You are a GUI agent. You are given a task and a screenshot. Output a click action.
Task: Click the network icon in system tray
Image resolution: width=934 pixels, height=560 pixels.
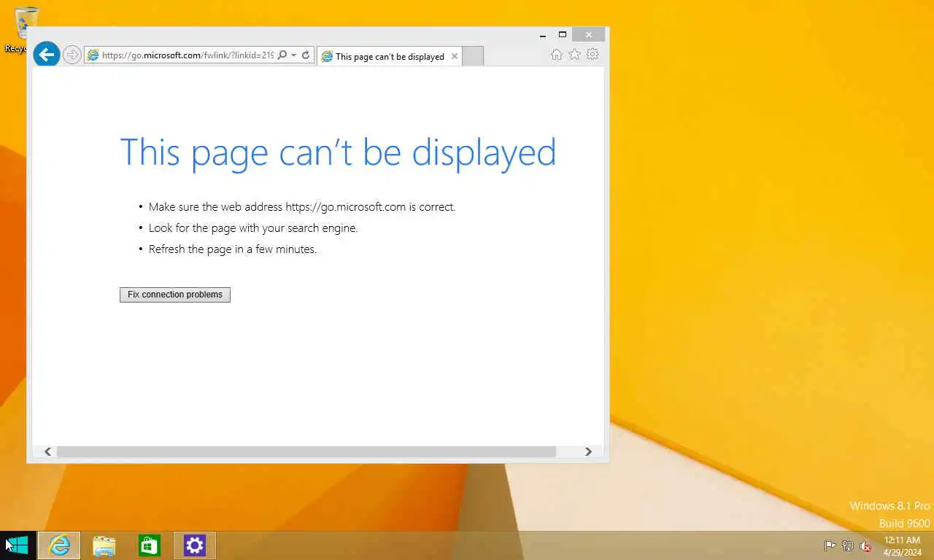point(848,545)
